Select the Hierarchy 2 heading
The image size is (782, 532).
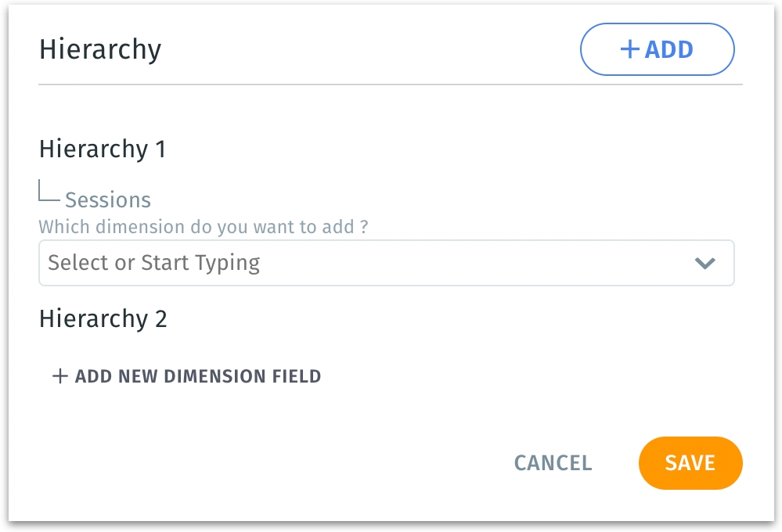103,318
